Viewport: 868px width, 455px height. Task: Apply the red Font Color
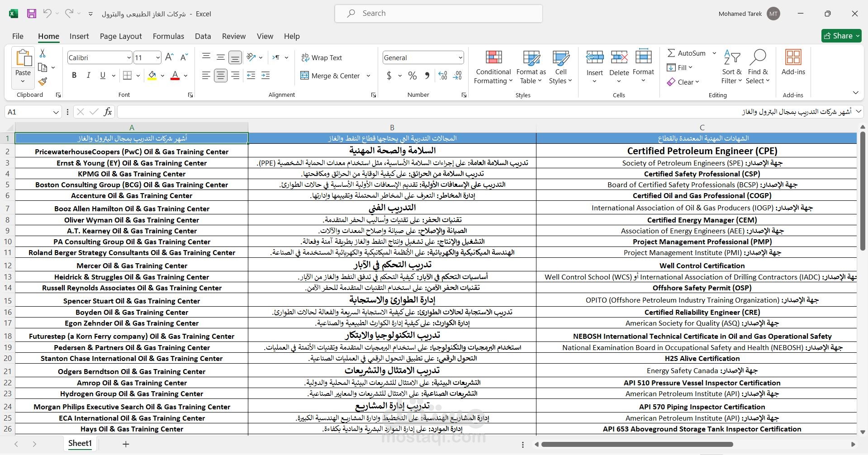click(175, 76)
